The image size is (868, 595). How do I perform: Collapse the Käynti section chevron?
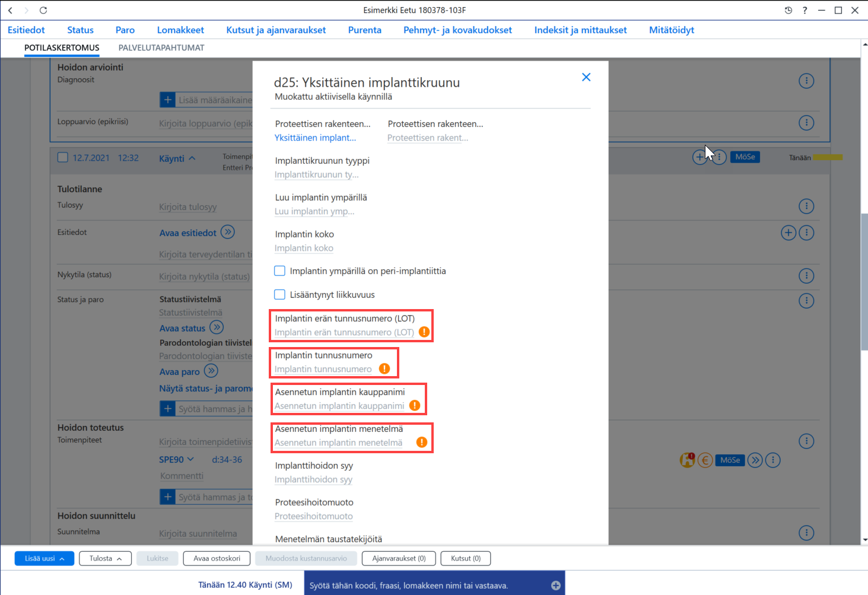click(x=192, y=158)
